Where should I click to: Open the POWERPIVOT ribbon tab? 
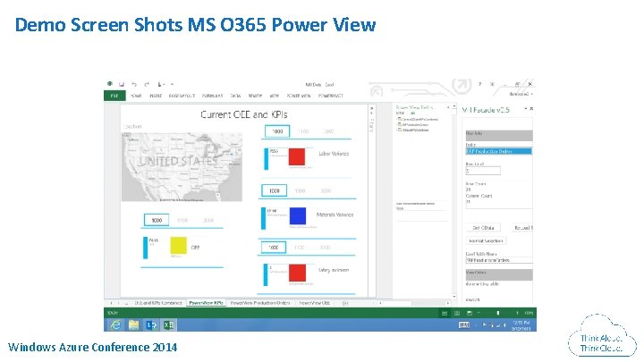(x=331, y=96)
